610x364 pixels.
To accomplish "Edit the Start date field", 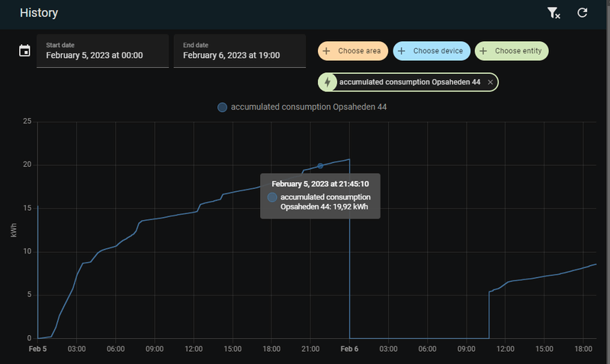I will click(x=102, y=51).
